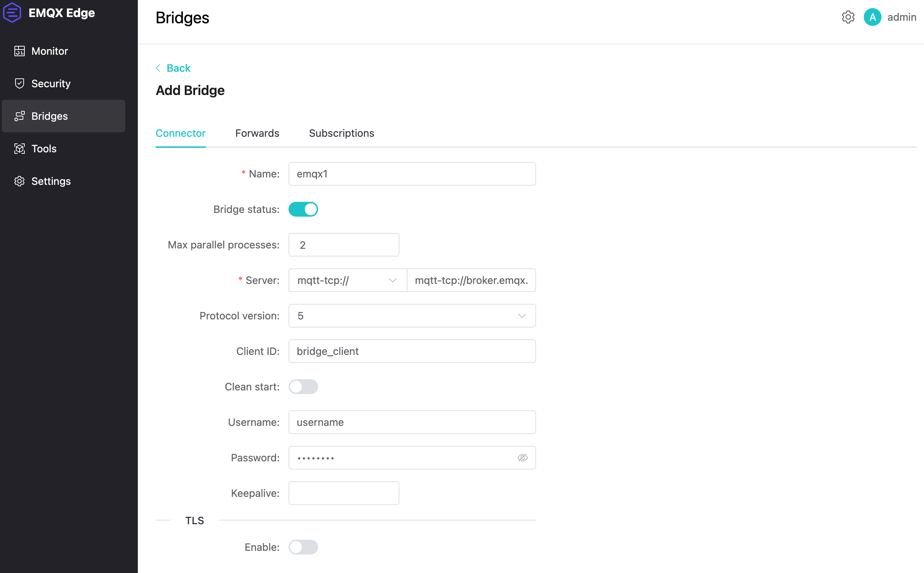Show password with the eye icon
Viewport: 924px width, 573px height.
coord(522,457)
